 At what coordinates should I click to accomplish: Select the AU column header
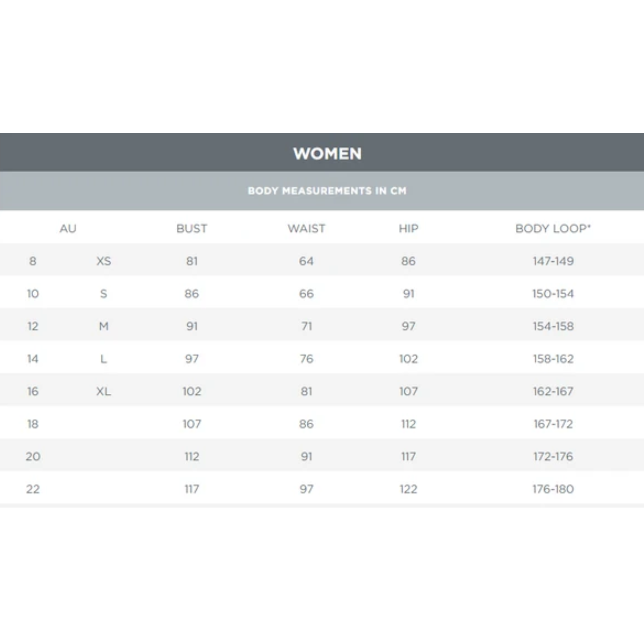pos(68,229)
